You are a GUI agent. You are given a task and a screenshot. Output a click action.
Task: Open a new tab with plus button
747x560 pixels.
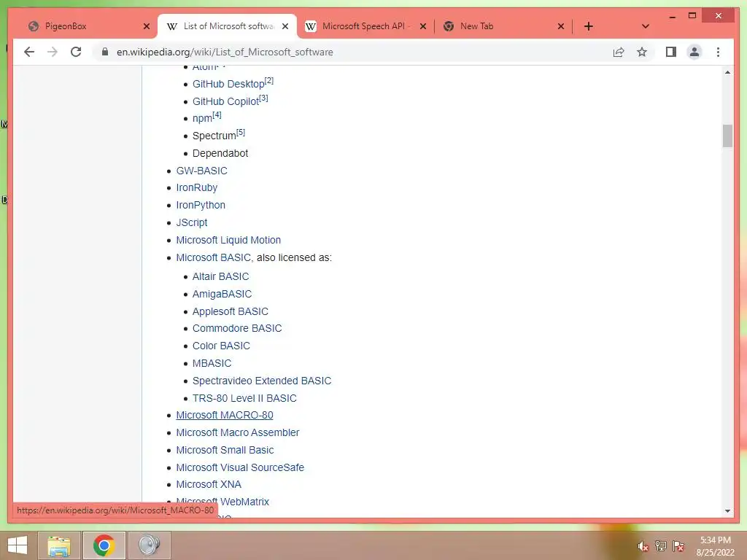[x=589, y=26]
